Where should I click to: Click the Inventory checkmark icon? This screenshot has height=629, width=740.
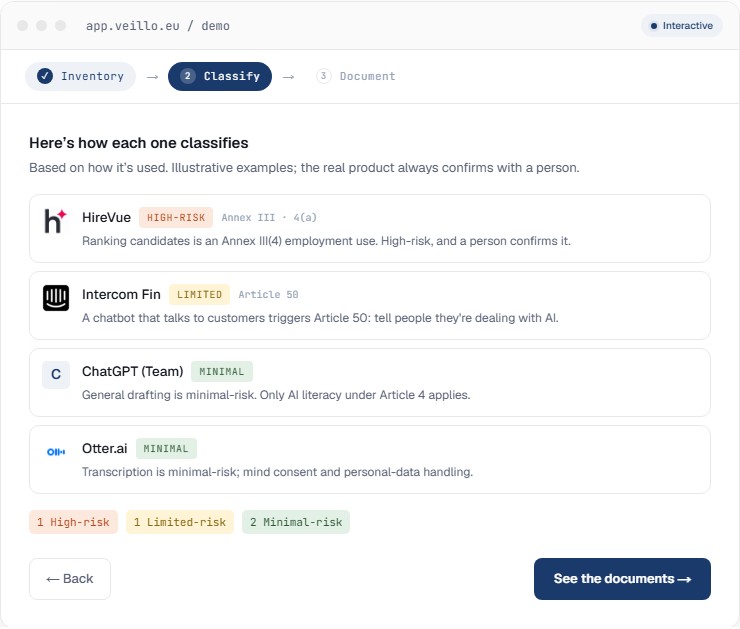45,76
